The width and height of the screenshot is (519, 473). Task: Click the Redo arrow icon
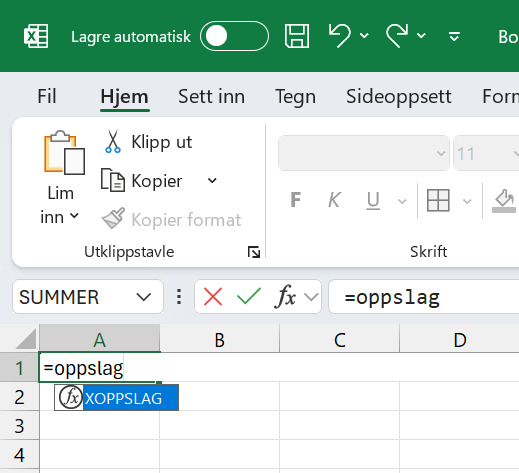[397, 35]
